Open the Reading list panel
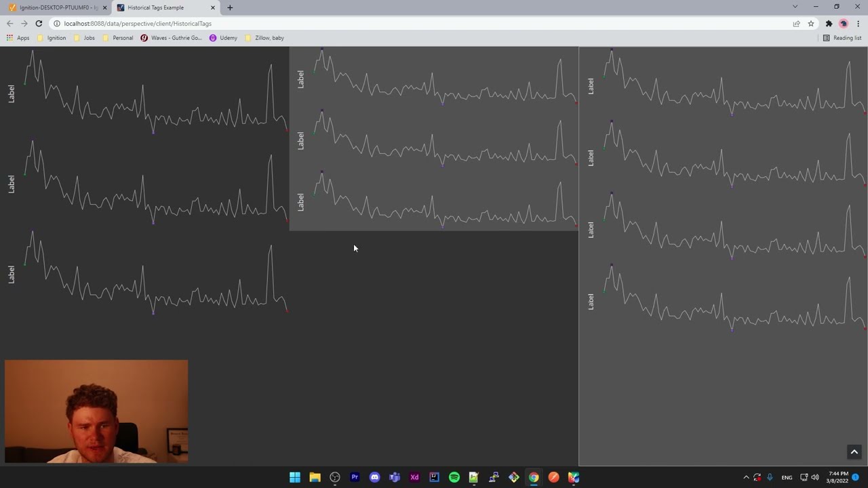The width and height of the screenshot is (868, 488). point(842,38)
